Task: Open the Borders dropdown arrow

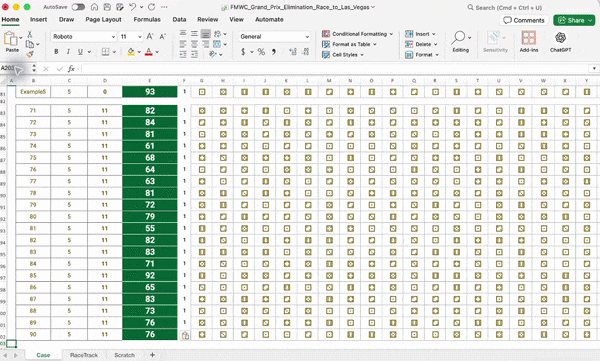Action: click(x=114, y=52)
